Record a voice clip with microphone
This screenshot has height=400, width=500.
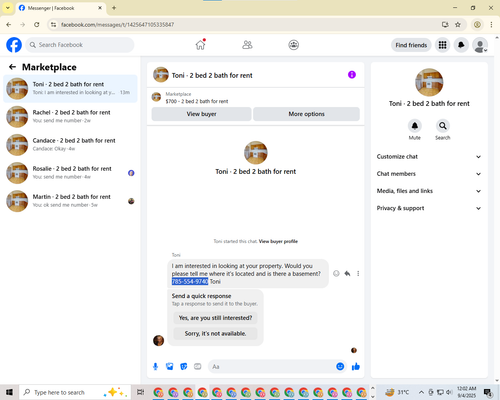tap(155, 367)
